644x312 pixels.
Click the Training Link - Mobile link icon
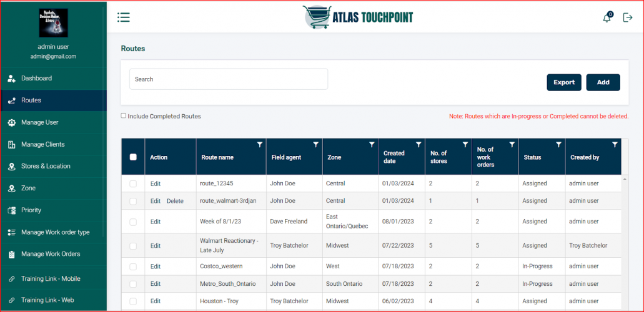point(11,279)
